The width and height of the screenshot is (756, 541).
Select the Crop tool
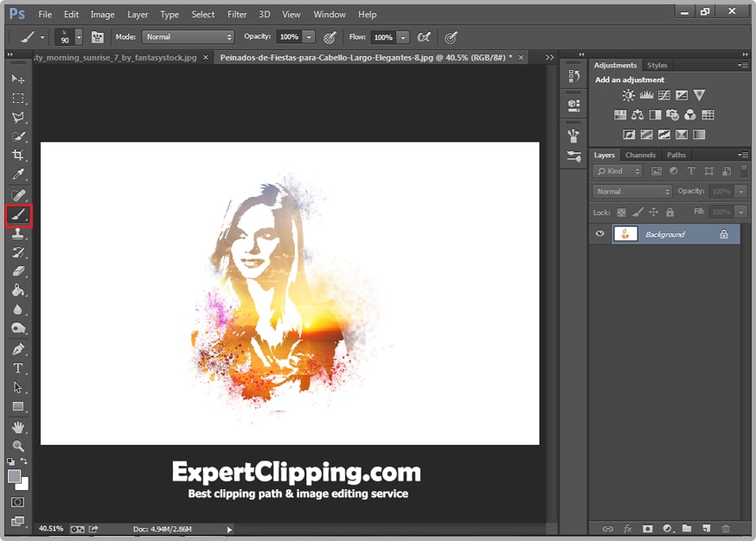(x=17, y=156)
